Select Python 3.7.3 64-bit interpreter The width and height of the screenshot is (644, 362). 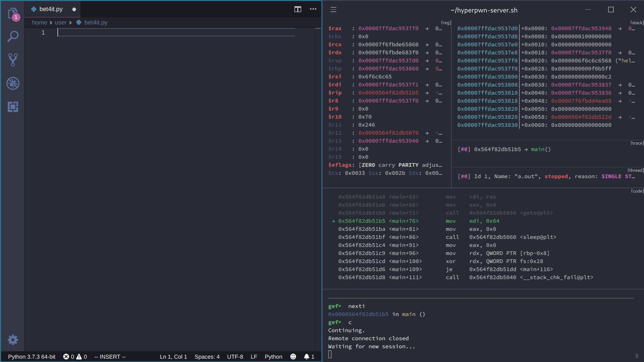pos(32,357)
